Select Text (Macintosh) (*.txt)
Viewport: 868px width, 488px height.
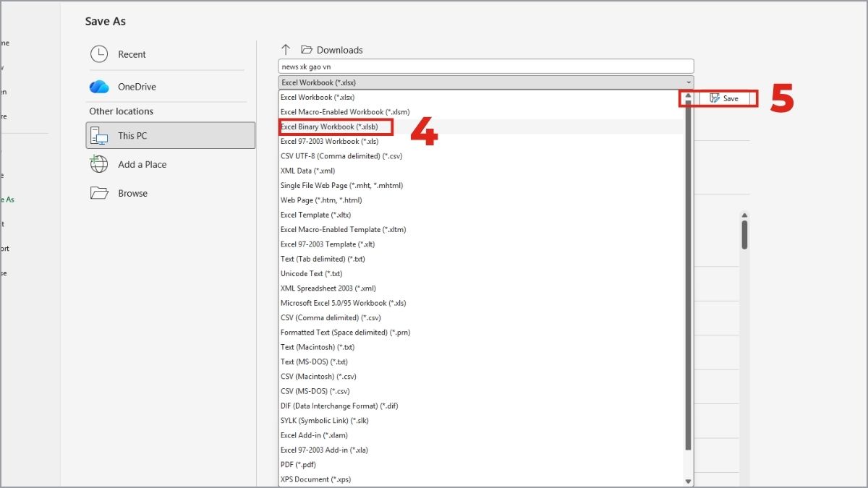(x=481, y=347)
